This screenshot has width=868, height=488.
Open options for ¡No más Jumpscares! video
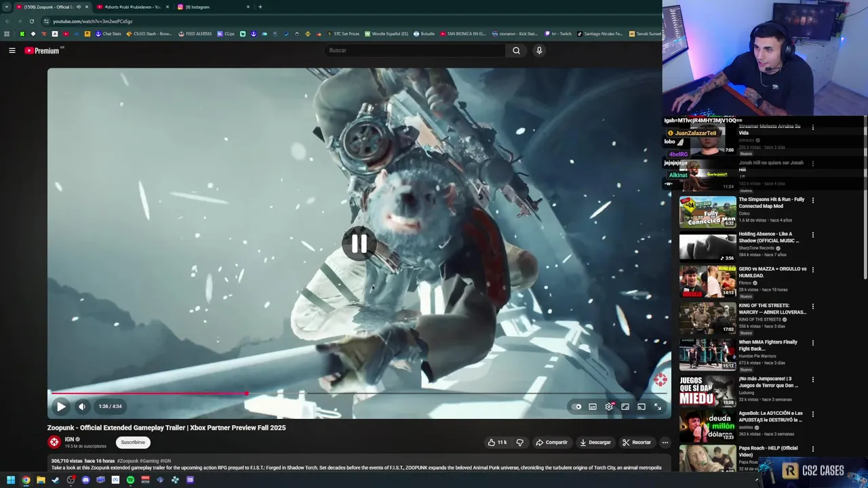812,380
